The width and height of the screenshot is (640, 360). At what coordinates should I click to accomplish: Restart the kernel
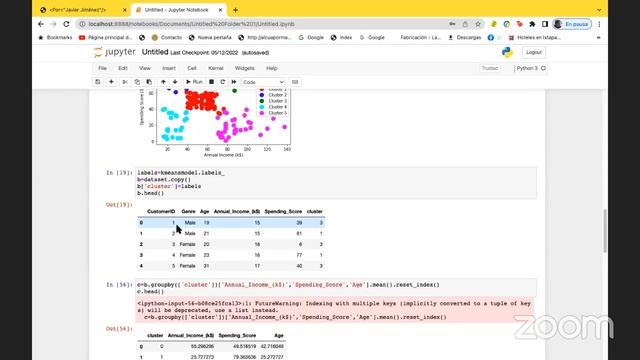pyautogui.click(x=222, y=82)
